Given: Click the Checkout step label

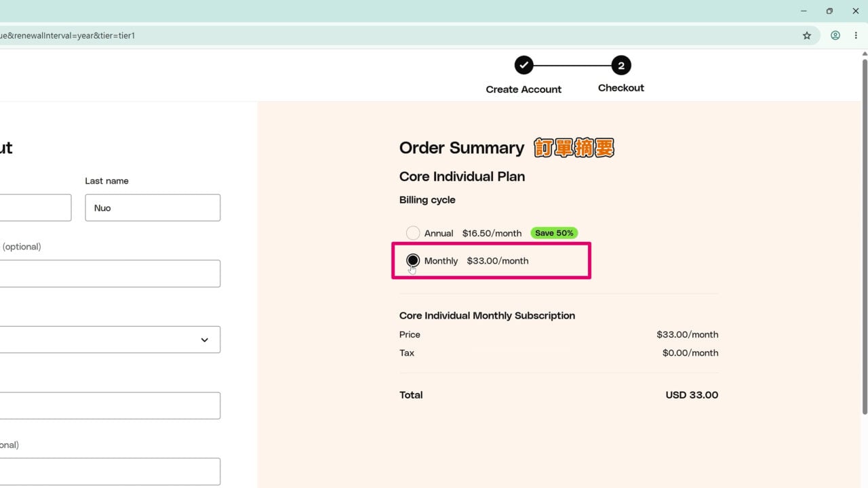Looking at the screenshot, I should pos(621,88).
